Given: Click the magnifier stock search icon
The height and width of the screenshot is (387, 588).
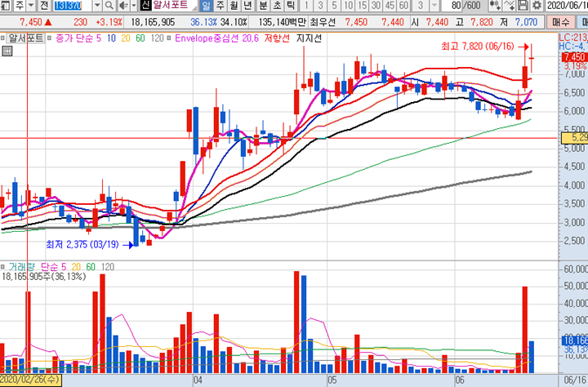Looking at the screenshot, I should click(109, 5).
